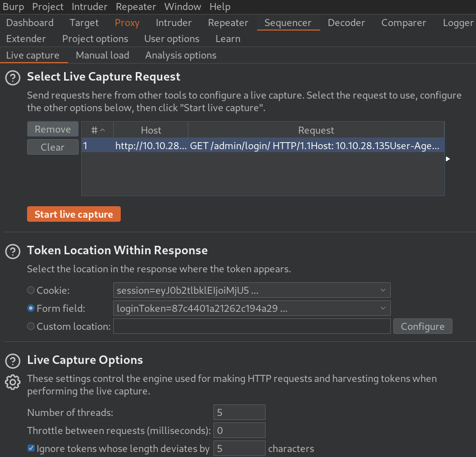Switch to the Target tab
Viewport: 476px width, 457px height.
pyautogui.click(x=84, y=23)
